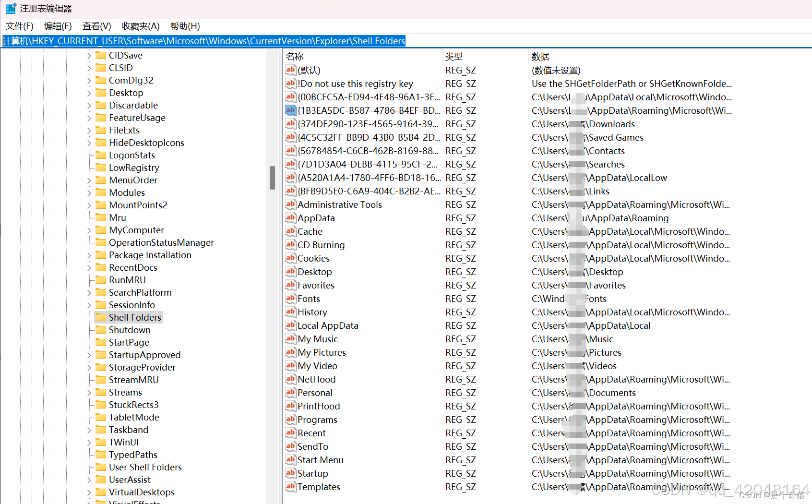
Task: Click the 数据 column header
Action: (x=632, y=57)
